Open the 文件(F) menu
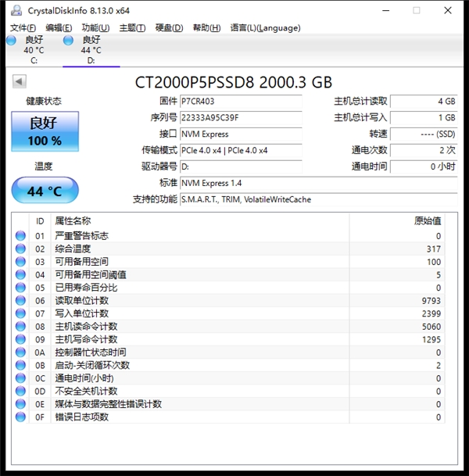469x476 pixels. (23, 27)
